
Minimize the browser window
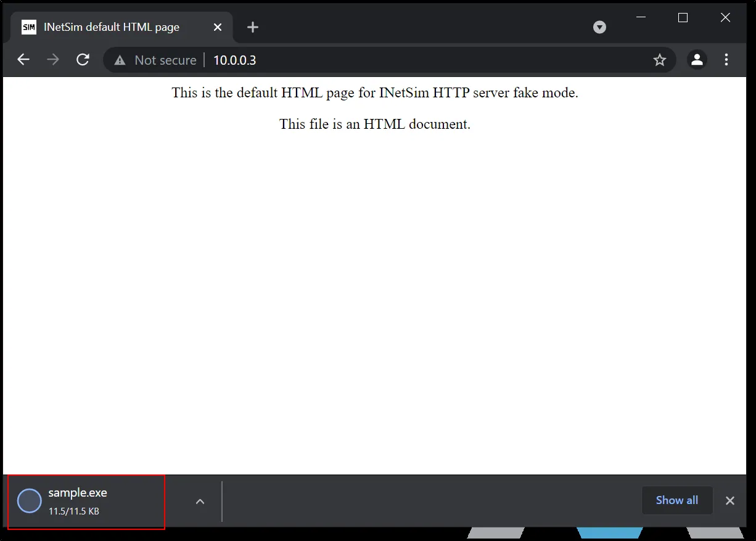tap(641, 18)
